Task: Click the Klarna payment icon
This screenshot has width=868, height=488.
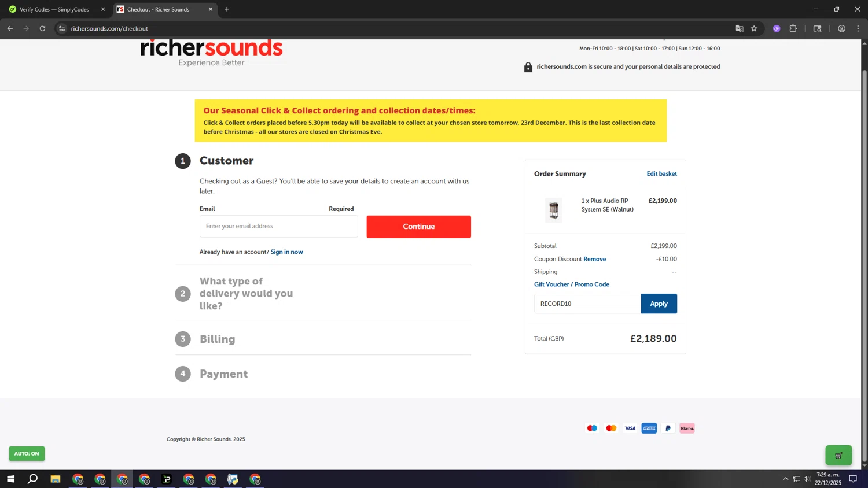Action: pos(687,428)
